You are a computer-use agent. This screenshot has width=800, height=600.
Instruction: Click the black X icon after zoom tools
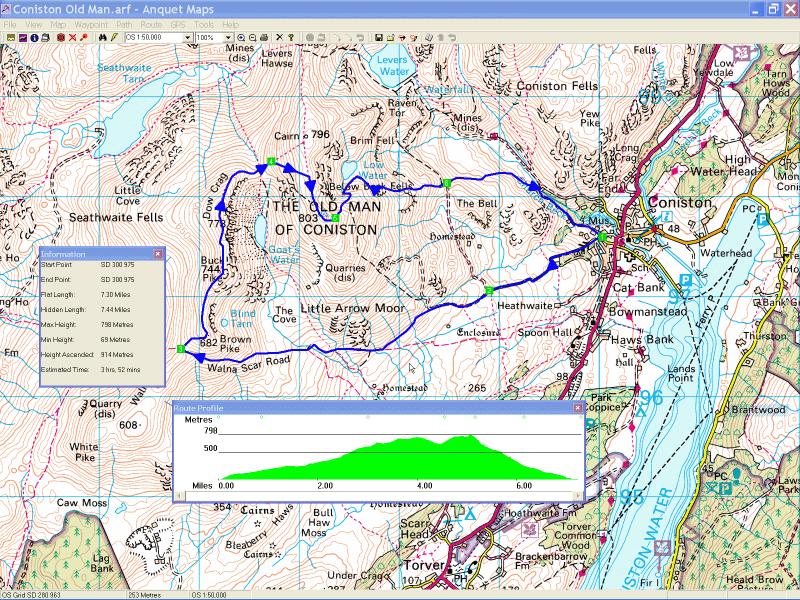click(x=279, y=37)
